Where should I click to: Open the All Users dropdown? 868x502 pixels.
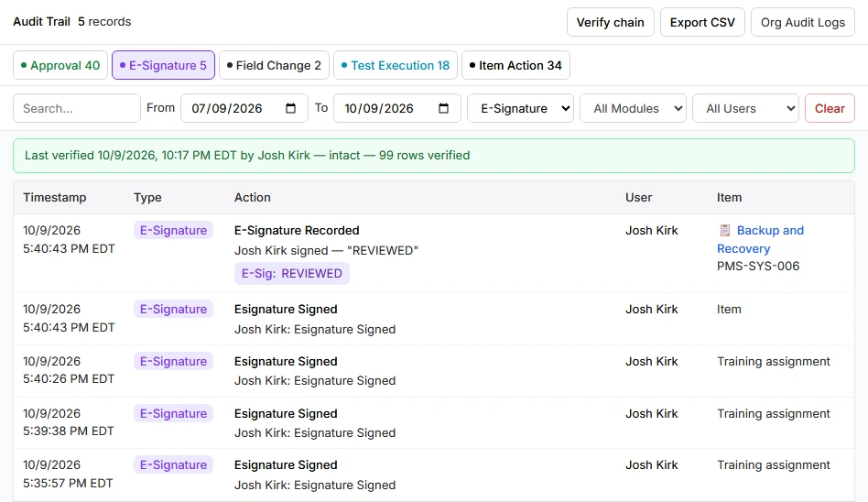click(745, 108)
